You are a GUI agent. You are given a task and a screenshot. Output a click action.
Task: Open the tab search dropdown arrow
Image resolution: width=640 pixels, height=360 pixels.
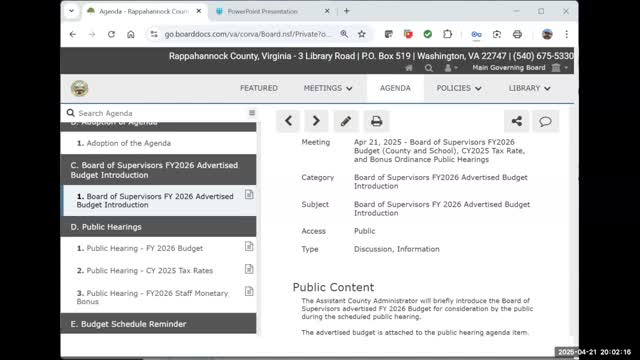coord(71,11)
